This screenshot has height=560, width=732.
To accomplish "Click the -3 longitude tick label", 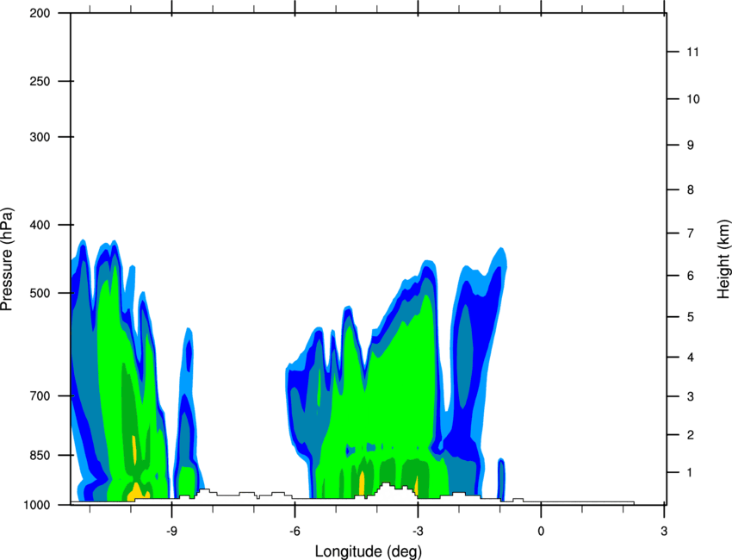I will pos(418,532).
